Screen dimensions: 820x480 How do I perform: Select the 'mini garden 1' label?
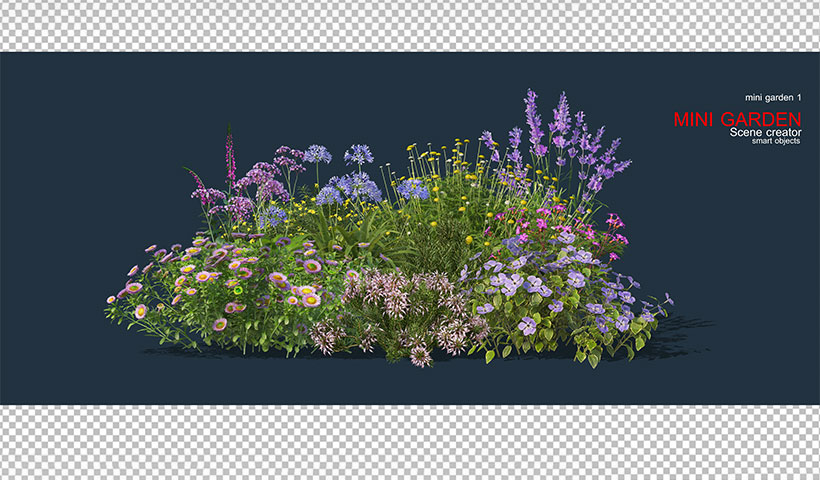click(x=773, y=97)
